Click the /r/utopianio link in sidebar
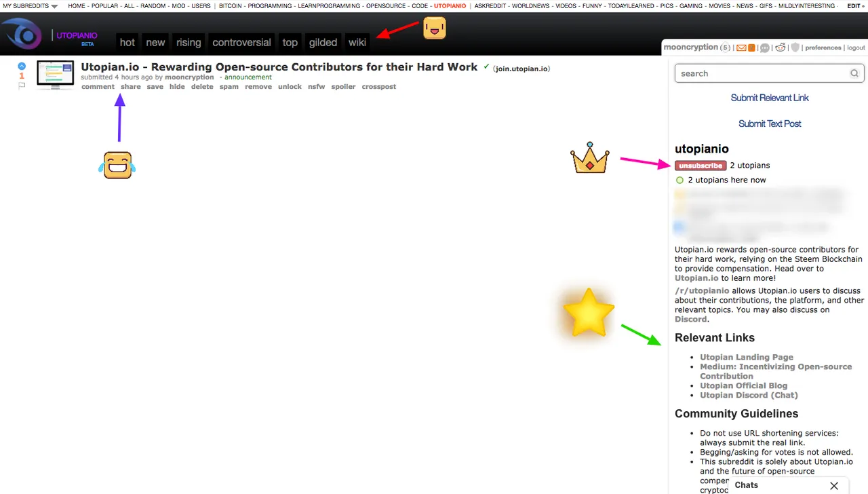868x494 pixels. tap(702, 290)
